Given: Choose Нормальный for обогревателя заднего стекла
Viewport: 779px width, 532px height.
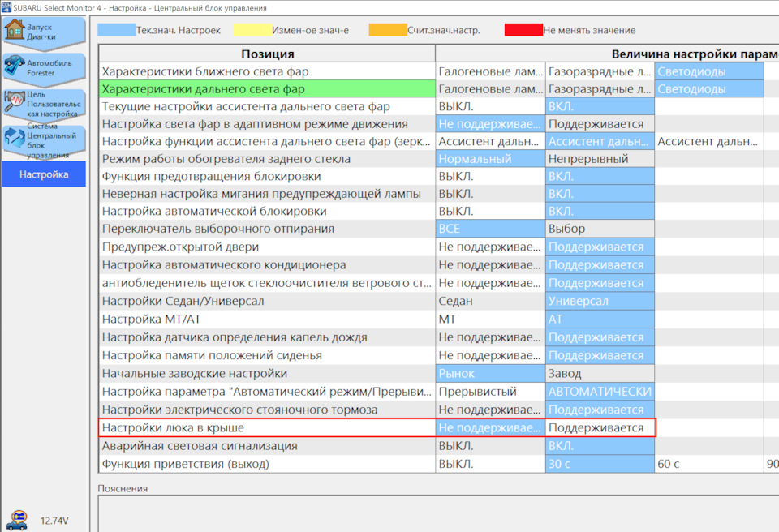Looking at the screenshot, I should [x=490, y=158].
